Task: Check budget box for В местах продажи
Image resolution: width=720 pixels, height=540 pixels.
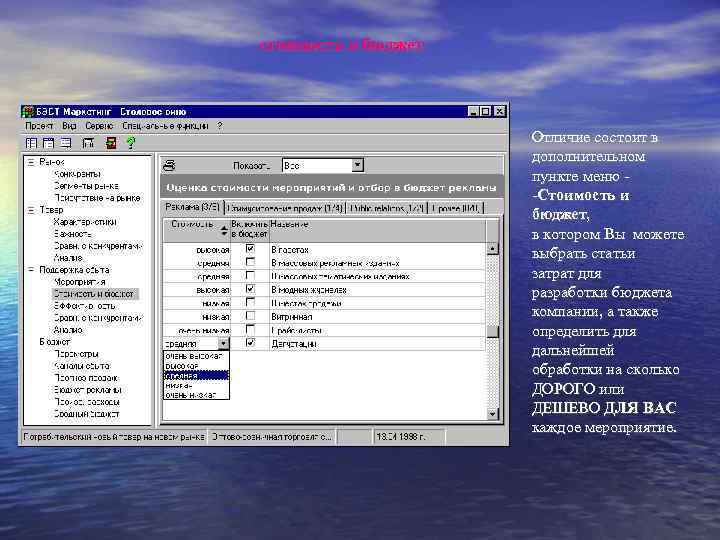Action: [250, 302]
